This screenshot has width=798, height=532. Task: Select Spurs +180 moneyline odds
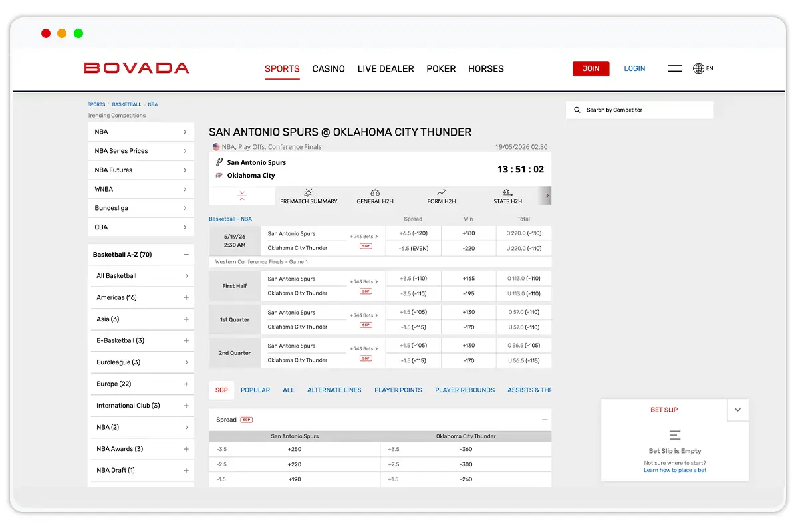click(469, 233)
